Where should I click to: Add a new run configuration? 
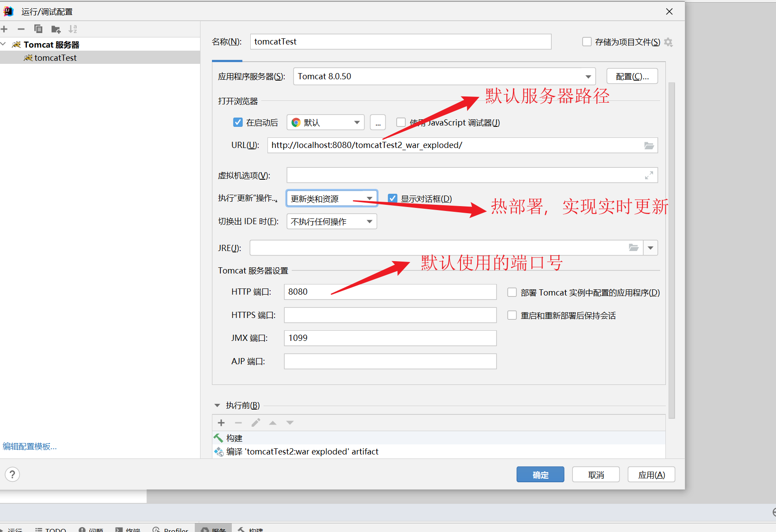tap(4, 29)
